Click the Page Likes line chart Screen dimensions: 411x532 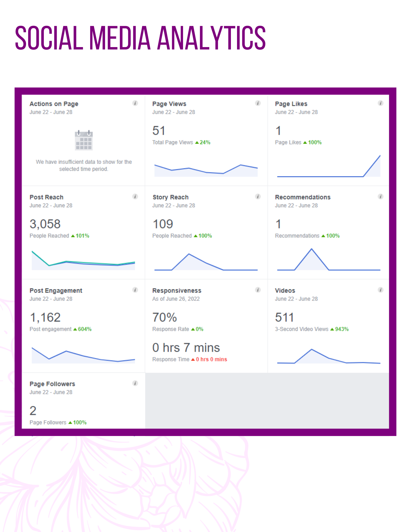point(329,166)
